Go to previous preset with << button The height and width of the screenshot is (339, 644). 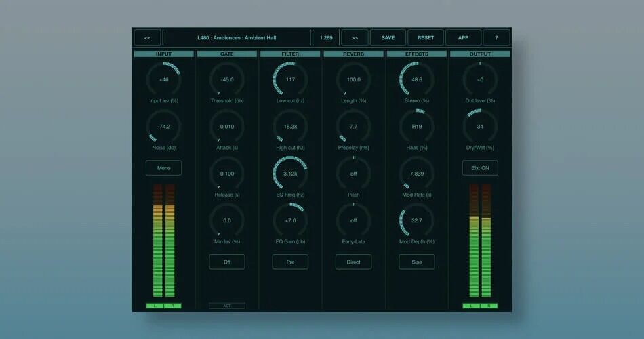[147, 38]
